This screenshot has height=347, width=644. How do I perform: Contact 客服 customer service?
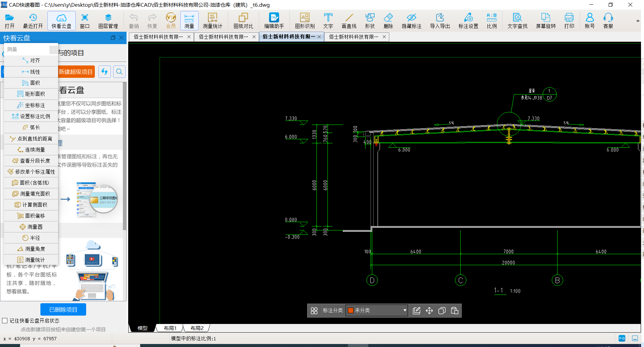click(608, 21)
